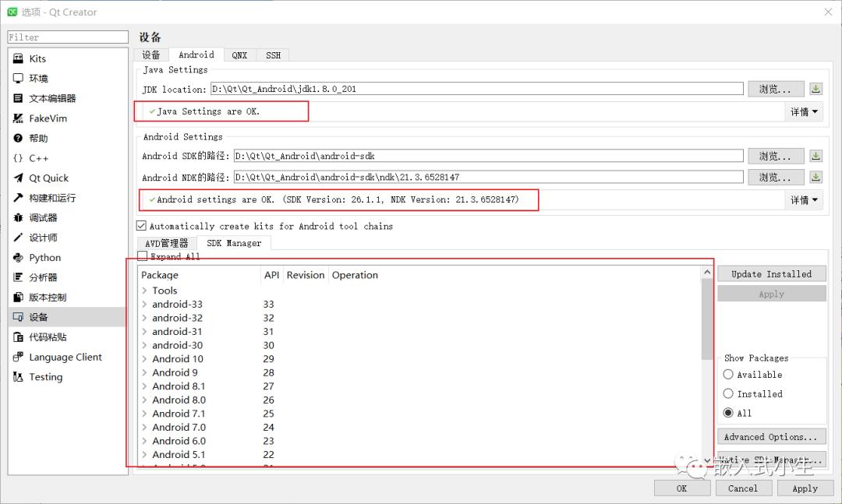Select the 构建和运行 hammer icon
The width and height of the screenshot is (842, 504).
(x=18, y=198)
